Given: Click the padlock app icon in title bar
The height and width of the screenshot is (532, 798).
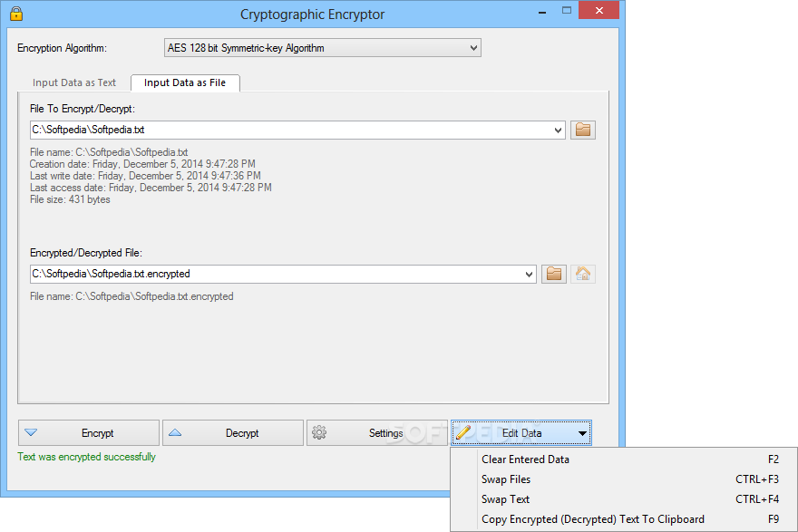Looking at the screenshot, I should point(16,14).
